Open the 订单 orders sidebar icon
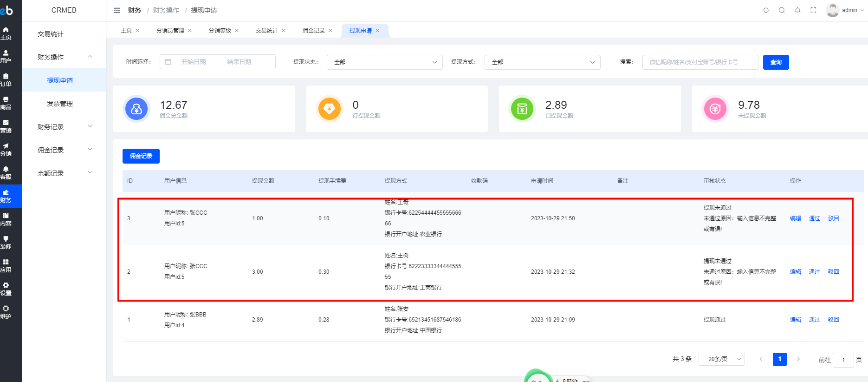 (x=6, y=80)
